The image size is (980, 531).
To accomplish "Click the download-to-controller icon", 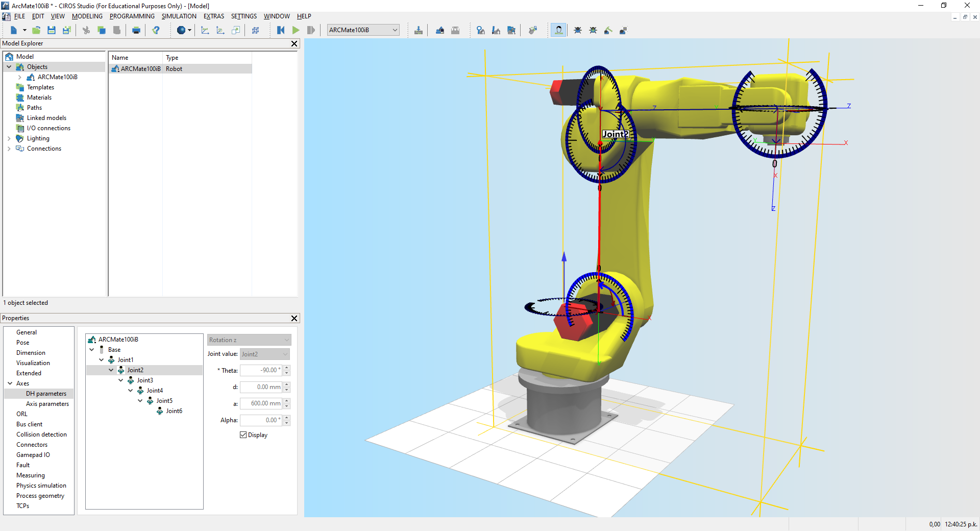I will (419, 30).
